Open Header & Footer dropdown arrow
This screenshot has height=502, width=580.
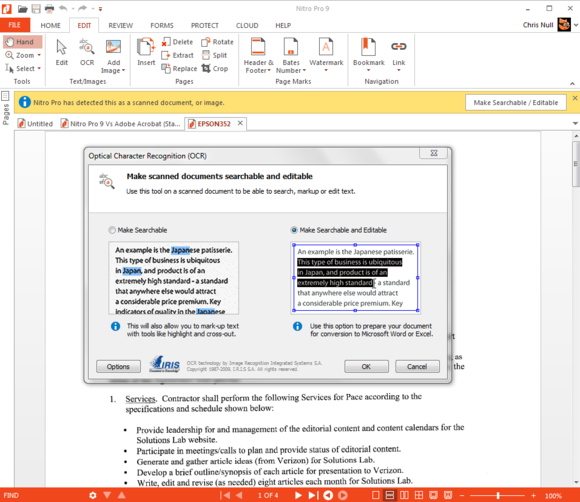click(x=269, y=70)
